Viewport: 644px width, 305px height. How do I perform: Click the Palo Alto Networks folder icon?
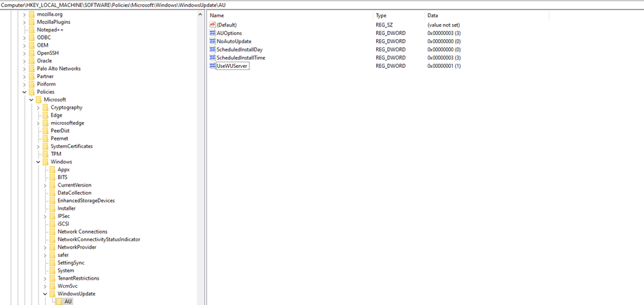(32, 69)
